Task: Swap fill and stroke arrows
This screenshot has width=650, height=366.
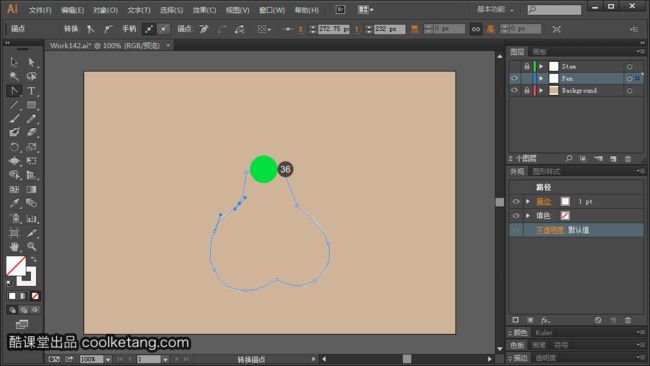Action: coord(34,259)
